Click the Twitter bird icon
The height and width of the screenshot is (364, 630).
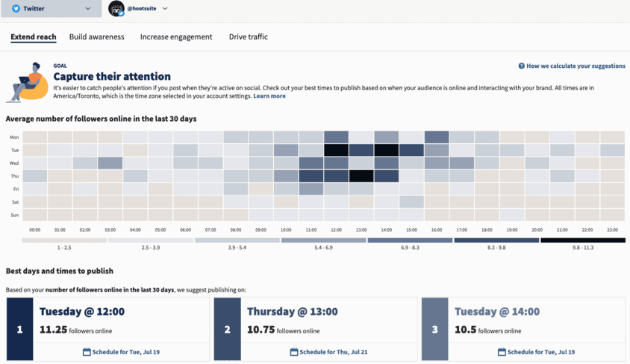tap(16, 9)
